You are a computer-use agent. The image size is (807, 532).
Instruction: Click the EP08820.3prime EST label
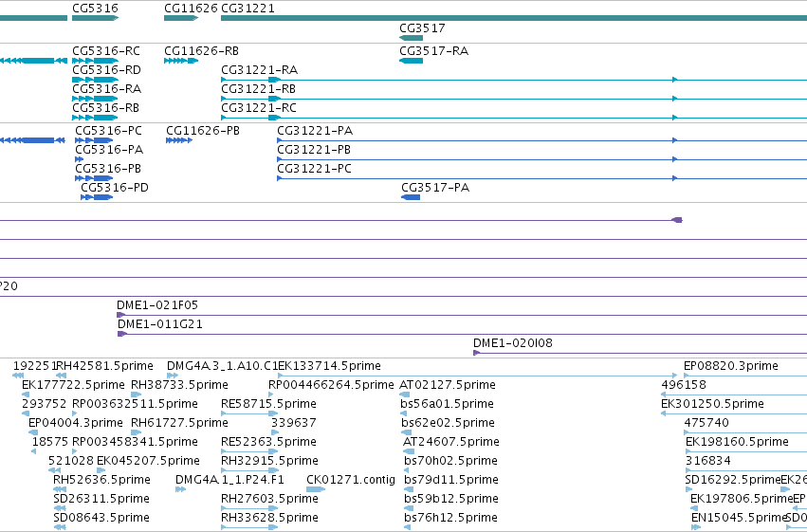(731, 366)
